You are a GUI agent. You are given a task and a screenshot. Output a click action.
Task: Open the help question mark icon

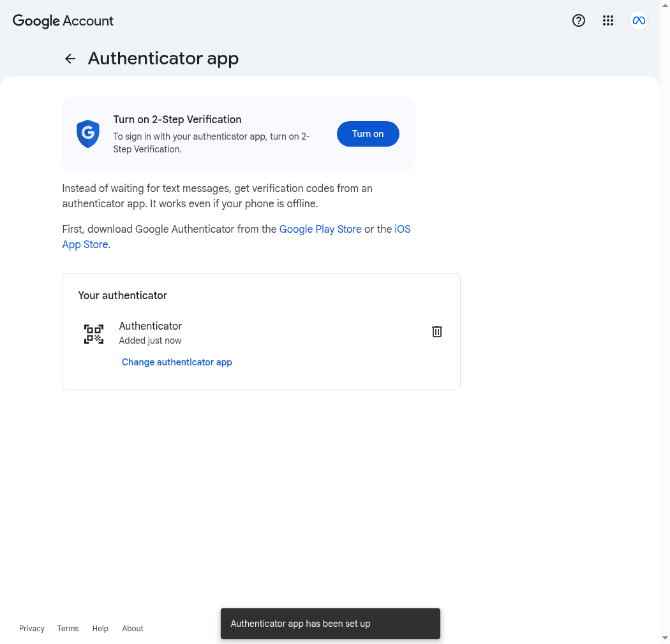click(579, 20)
